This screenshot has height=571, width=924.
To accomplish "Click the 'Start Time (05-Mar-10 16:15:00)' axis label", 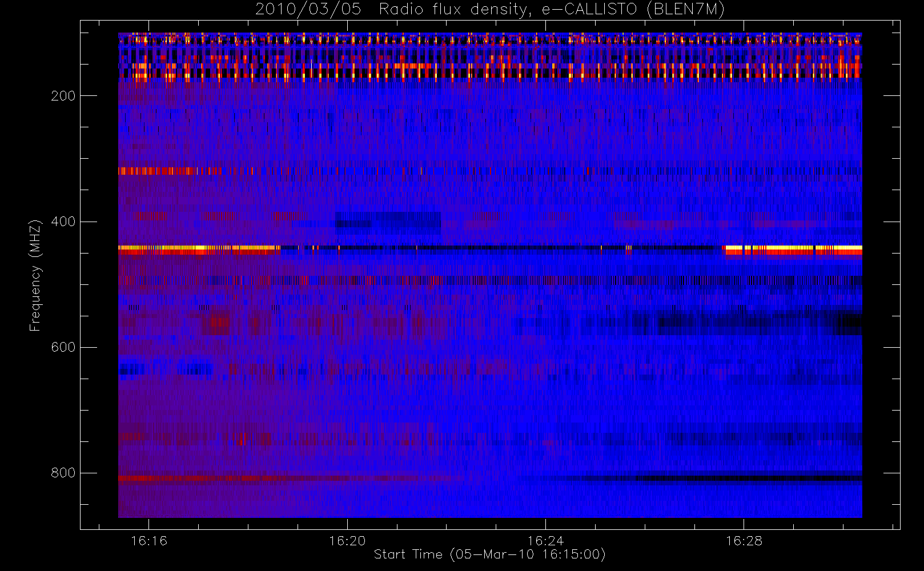I will tap(489, 554).
